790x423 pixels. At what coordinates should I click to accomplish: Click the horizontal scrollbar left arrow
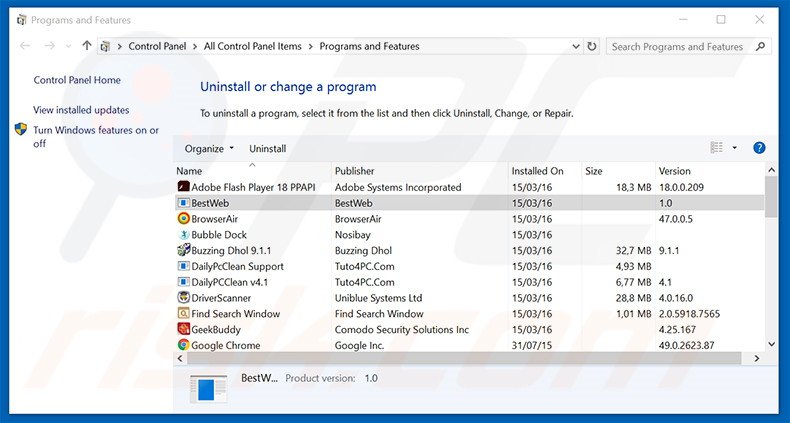coord(180,359)
